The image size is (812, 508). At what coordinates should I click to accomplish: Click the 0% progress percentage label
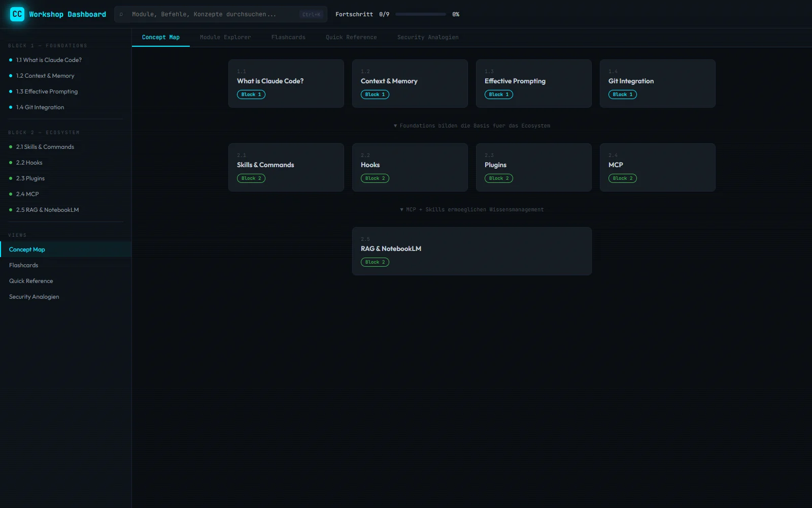pyautogui.click(x=456, y=14)
